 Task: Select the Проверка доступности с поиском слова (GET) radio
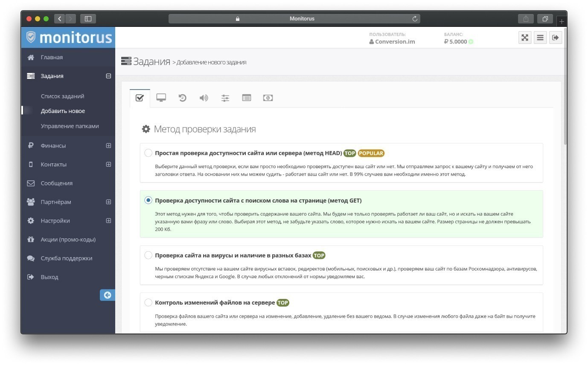click(148, 200)
